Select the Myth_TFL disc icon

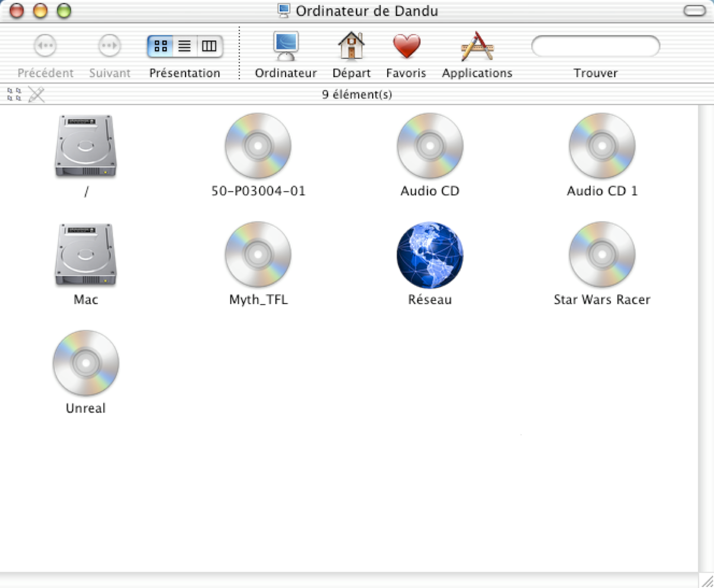pyautogui.click(x=258, y=255)
